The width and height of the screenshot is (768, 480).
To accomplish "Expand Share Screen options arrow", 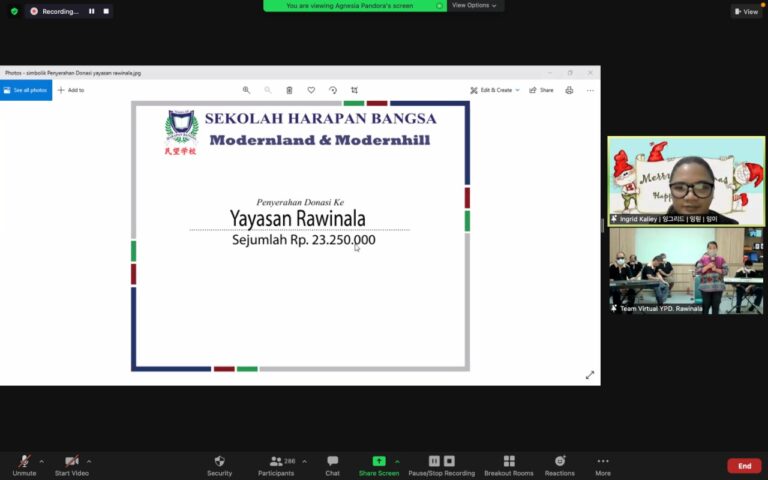I will click(x=397, y=461).
